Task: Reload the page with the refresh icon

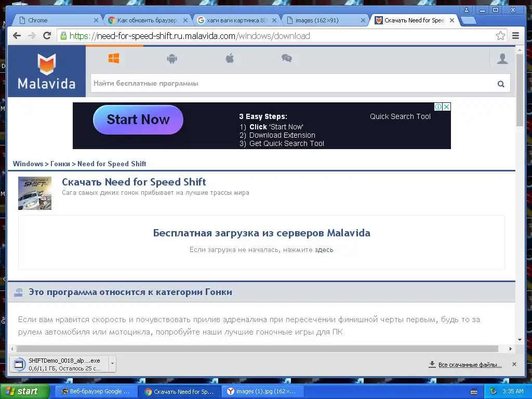Action: (x=47, y=36)
